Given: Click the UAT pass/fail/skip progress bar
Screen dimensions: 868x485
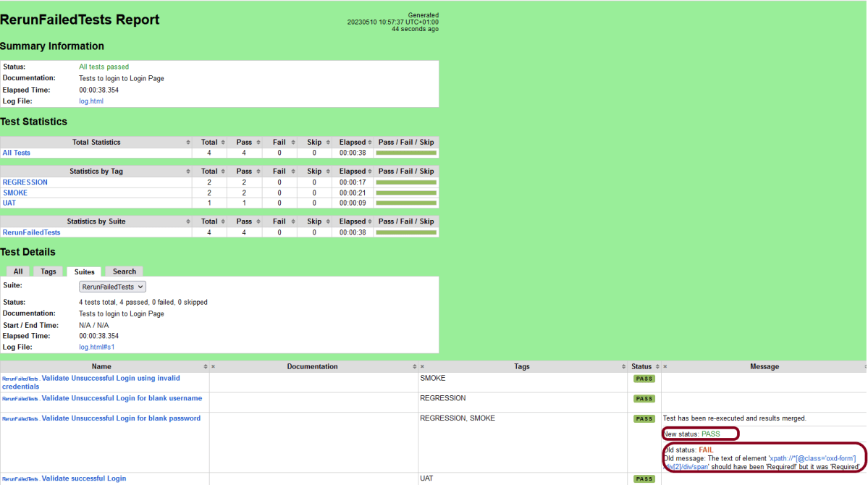Looking at the screenshot, I should (405, 203).
